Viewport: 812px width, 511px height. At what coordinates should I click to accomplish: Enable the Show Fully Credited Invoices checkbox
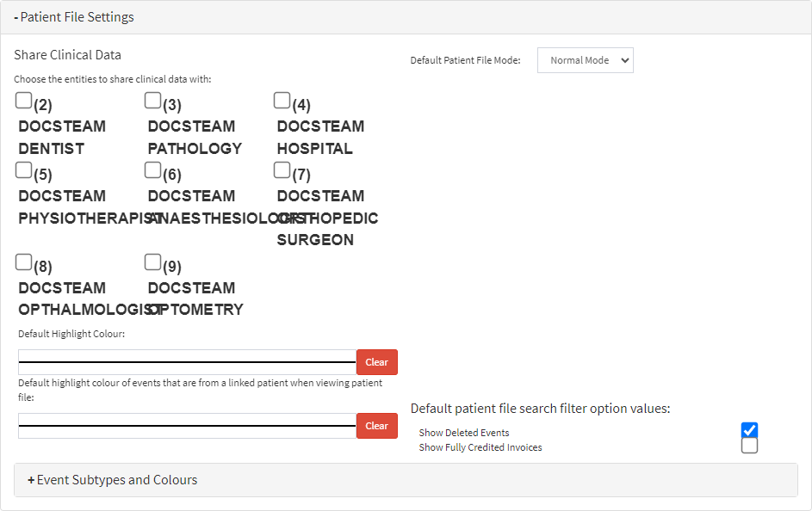point(749,446)
